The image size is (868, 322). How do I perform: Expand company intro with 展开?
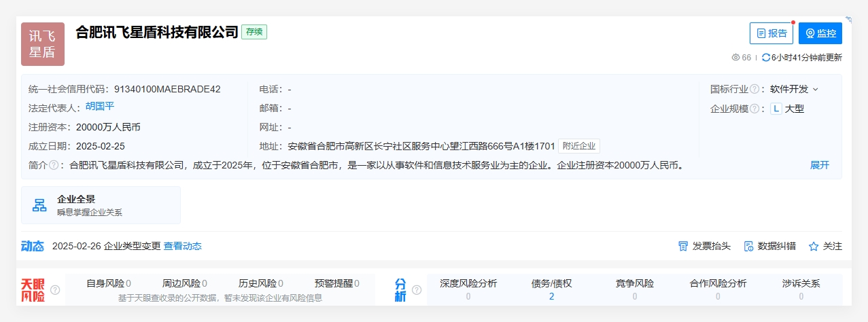pos(820,165)
